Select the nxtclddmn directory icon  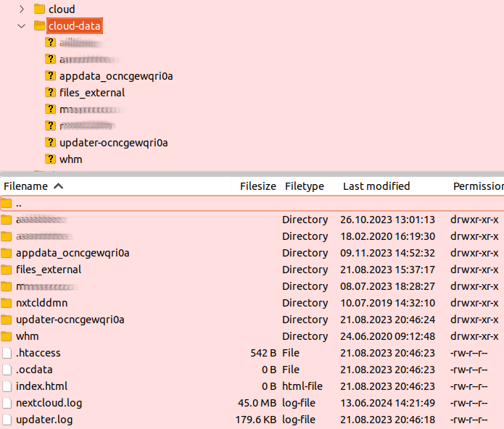coord(7,303)
